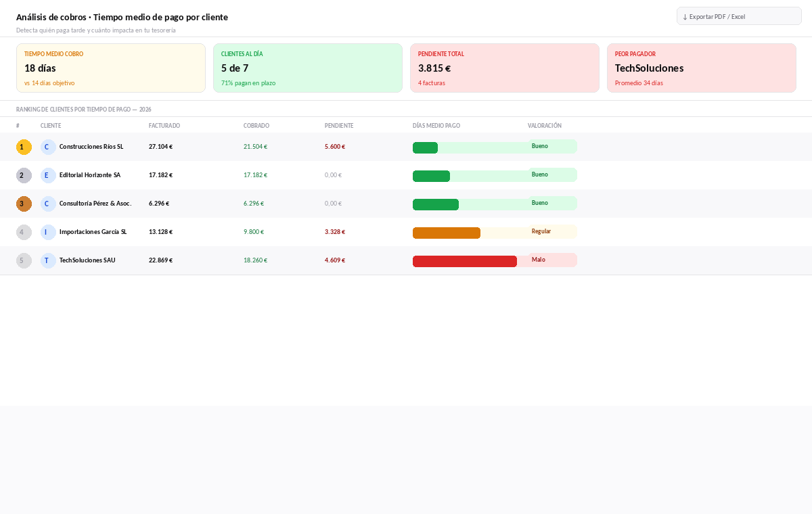
Task: Click collected amount 9.800 €
Action: (254, 232)
